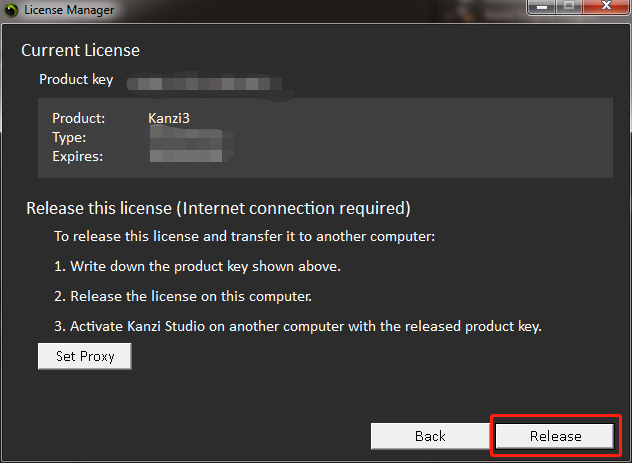Click the Release button
This screenshot has width=632, height=463.
click(x=555, y=436)
